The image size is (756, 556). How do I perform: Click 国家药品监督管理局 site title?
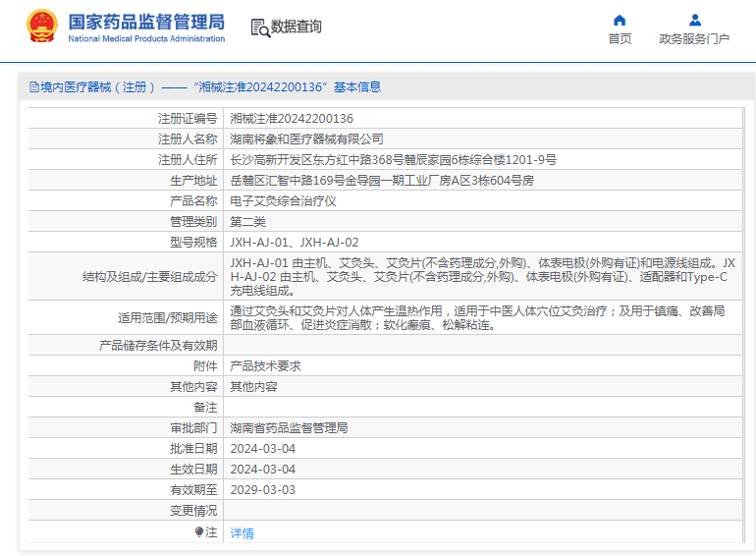coord(146,23)
